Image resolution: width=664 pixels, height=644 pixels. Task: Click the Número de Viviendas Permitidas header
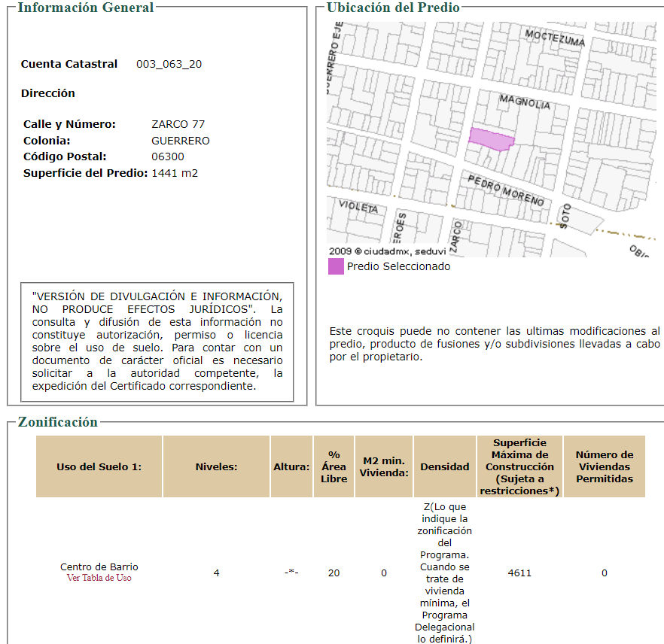pyautogui.click(x=605, y=466)
